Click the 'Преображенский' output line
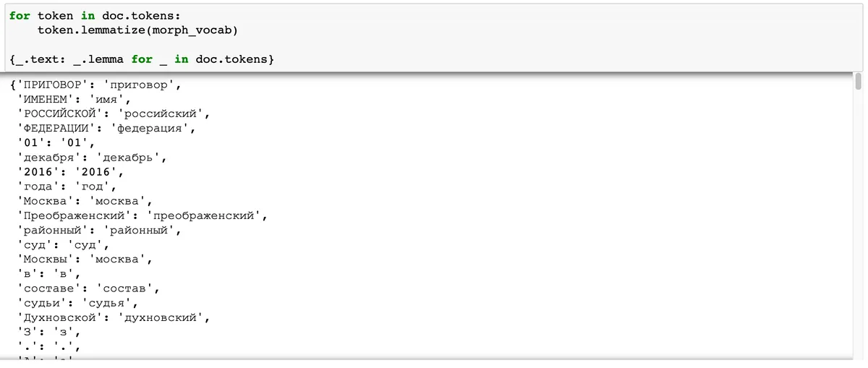 (x=142, y=215)
